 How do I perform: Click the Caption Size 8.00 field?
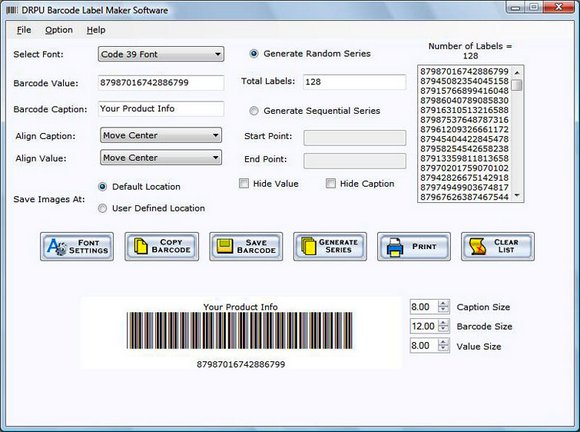pos(424,307)
